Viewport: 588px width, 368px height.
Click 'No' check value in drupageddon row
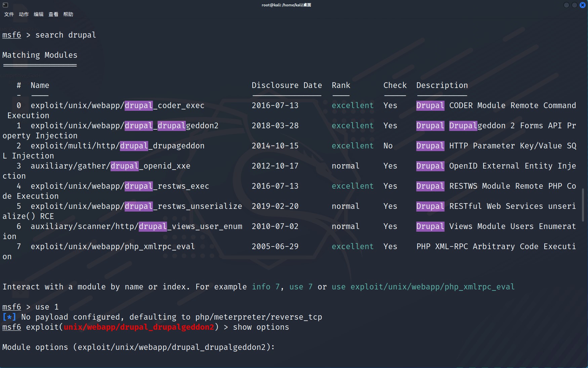(388, 146)
